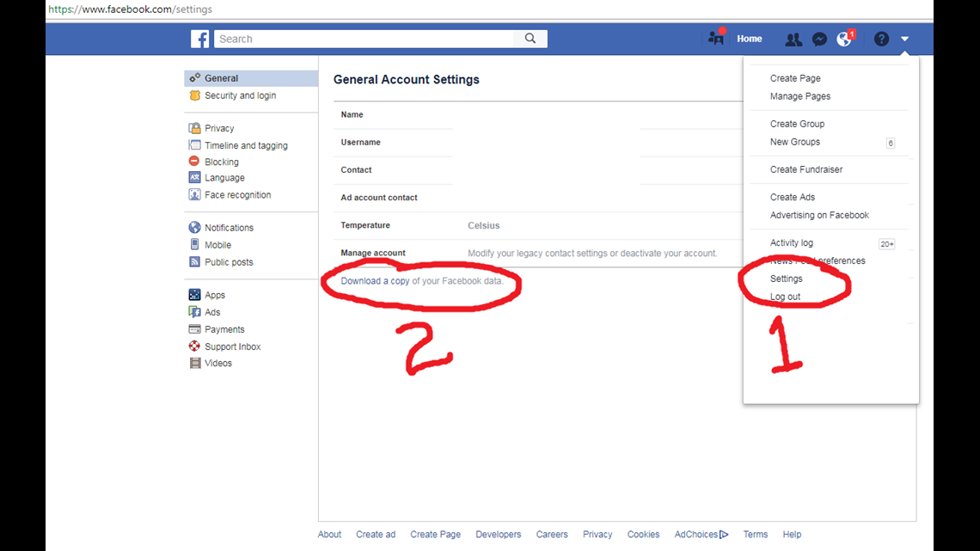Collapse the account dropdown arrow
The height and width of the screenshot is (551, 980).
coord(904,39)
